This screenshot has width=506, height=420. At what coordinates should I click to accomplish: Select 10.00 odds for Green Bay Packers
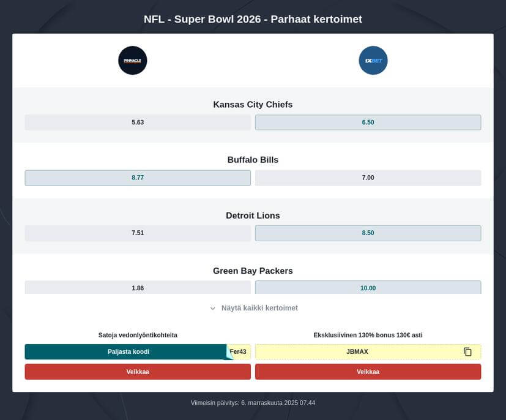[x=368, y=287]
